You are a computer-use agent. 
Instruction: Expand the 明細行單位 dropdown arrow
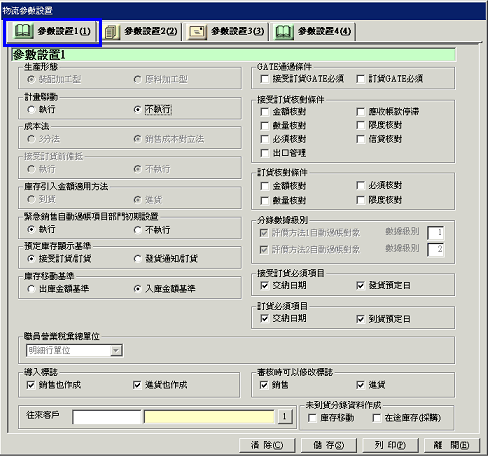(116, 350)
